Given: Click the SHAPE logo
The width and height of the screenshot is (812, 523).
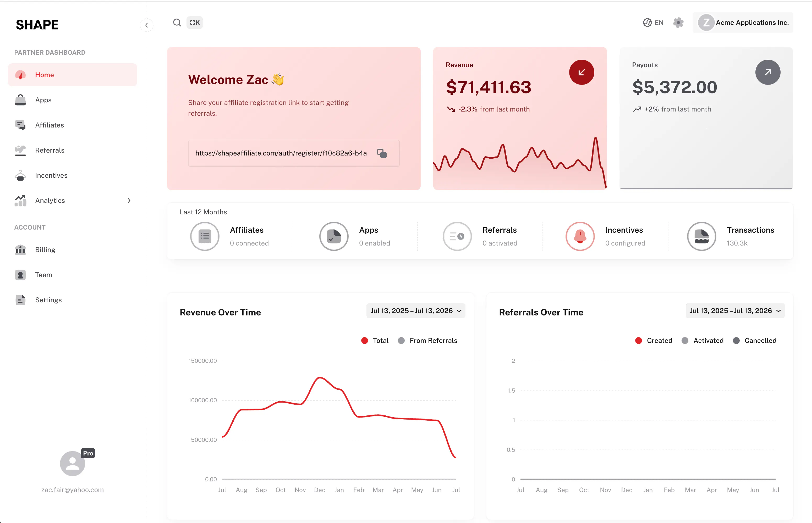Looking at the screenshot, I should click(37, 24).
